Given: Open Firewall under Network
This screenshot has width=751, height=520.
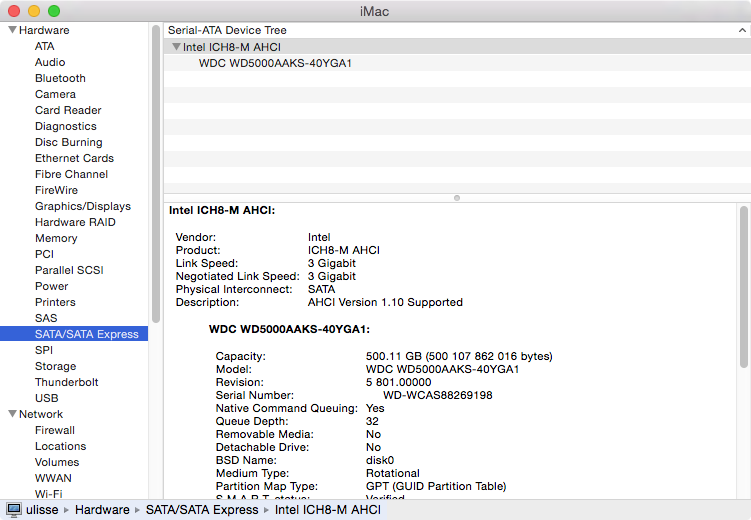Looking at the screenshot, I should point(55,430).
